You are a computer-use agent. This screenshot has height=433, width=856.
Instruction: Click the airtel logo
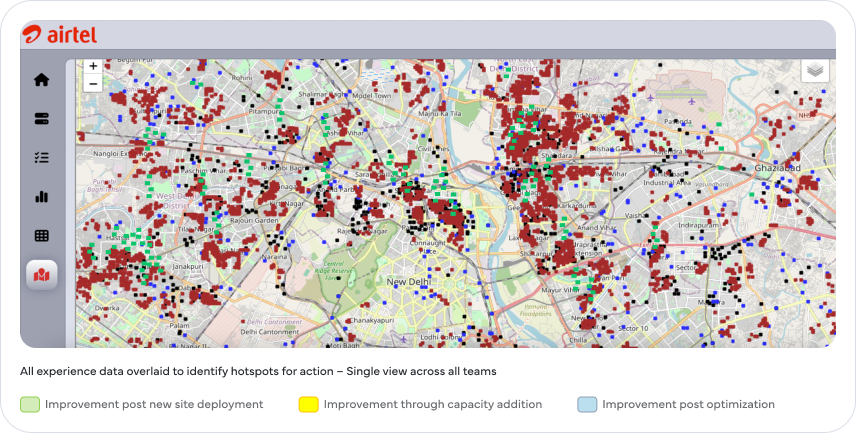60,35
